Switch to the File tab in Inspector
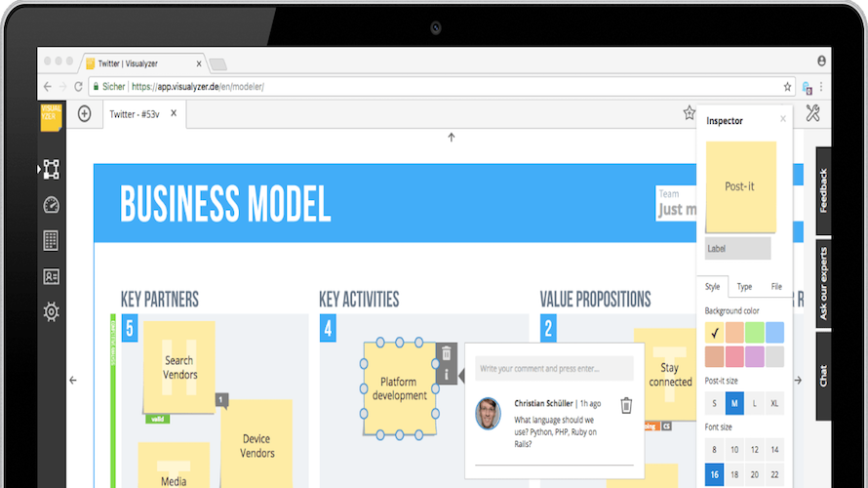 pyautogui.click(x=776, y=286)
